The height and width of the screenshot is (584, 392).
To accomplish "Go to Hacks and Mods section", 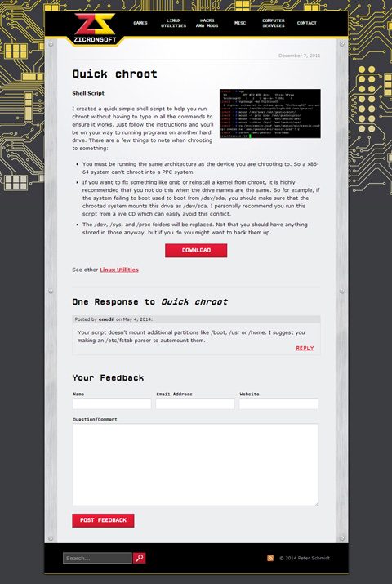I will tap(207, 23).
